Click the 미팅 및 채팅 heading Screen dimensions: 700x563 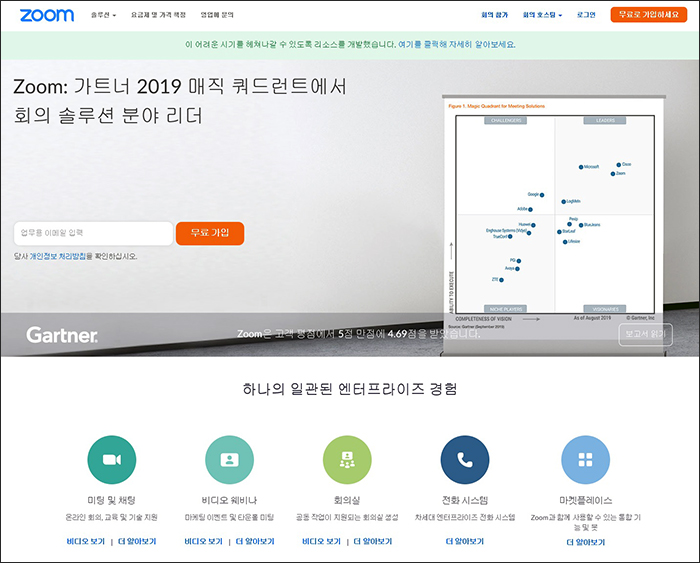112,500
